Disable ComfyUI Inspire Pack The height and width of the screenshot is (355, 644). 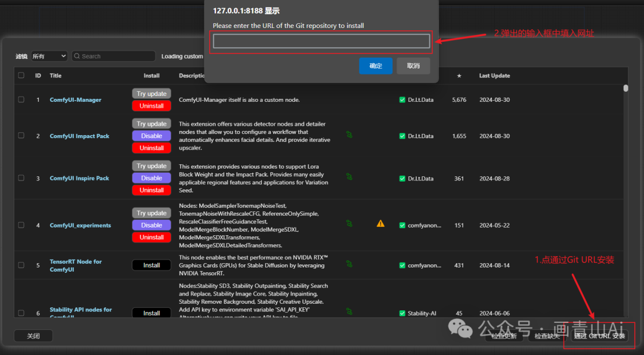(x=151, y=178)
